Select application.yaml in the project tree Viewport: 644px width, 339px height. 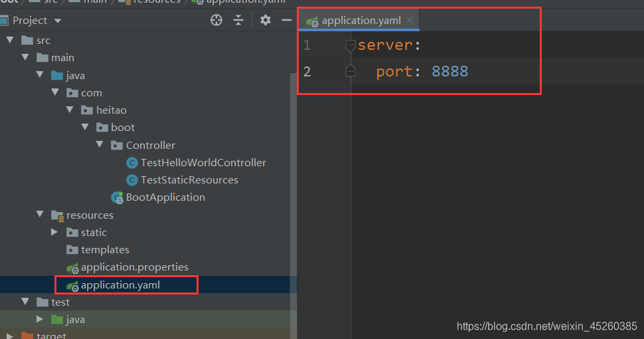[120, 284]
